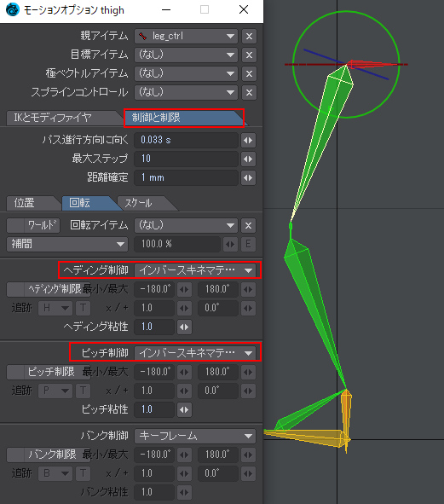Open the ピッチ制御 controller dropdown
The width and height of the screenshot is (444, 504).
coord(195,353)
